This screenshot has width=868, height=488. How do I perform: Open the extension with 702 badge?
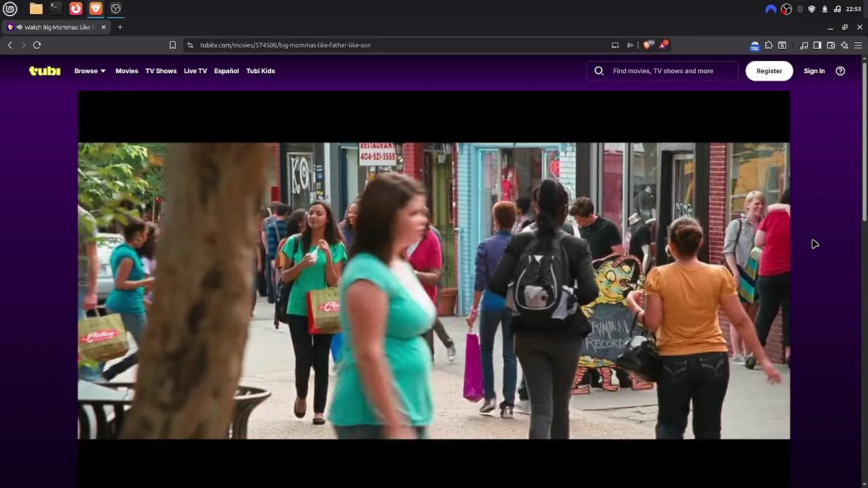click(x=755, y=45)
